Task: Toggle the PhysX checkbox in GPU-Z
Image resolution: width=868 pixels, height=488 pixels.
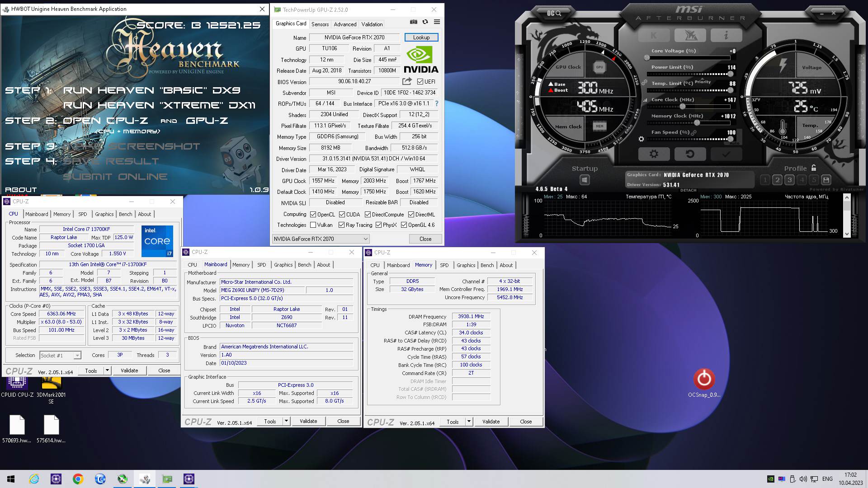Action: 378,225
